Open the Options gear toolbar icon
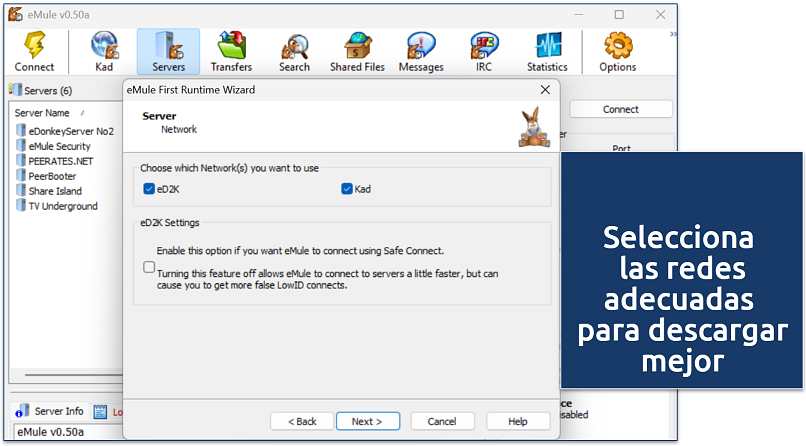 (618, 45)
